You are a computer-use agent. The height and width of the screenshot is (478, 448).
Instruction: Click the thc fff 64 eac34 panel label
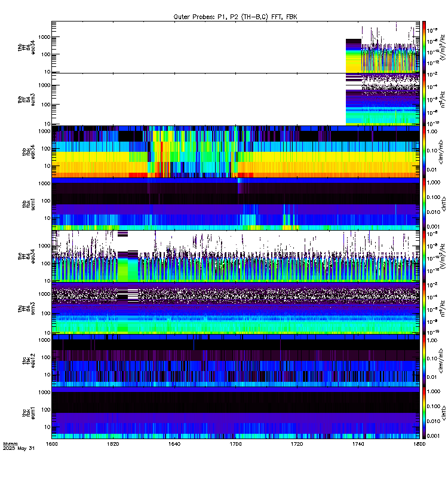click(26, 256)
